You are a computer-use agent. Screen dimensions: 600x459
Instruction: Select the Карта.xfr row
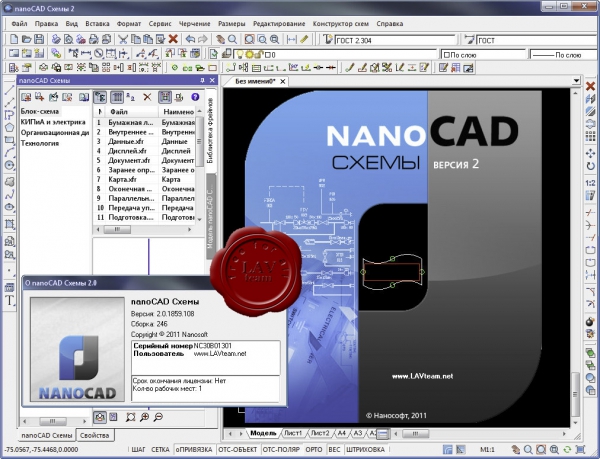[145, 179]
